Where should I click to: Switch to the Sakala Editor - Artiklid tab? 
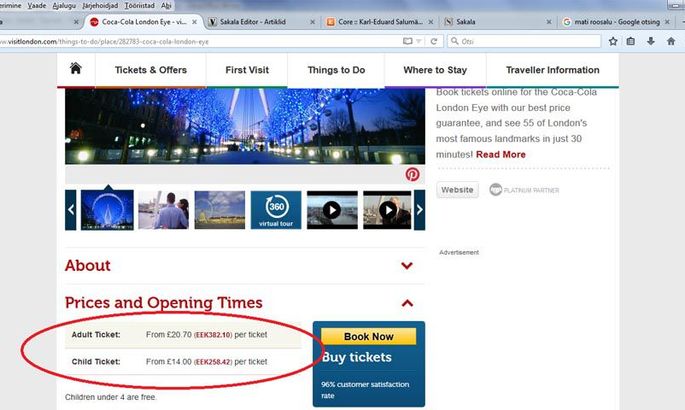(262, 22)
